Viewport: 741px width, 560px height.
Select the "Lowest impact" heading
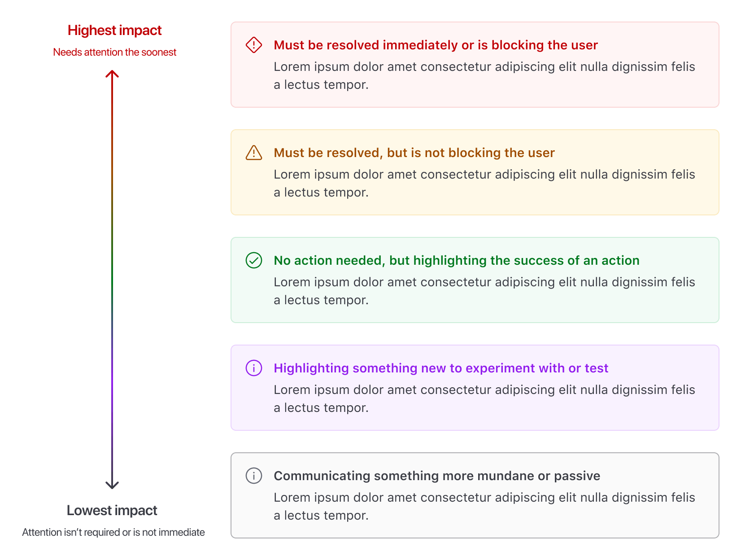[112, 510]
